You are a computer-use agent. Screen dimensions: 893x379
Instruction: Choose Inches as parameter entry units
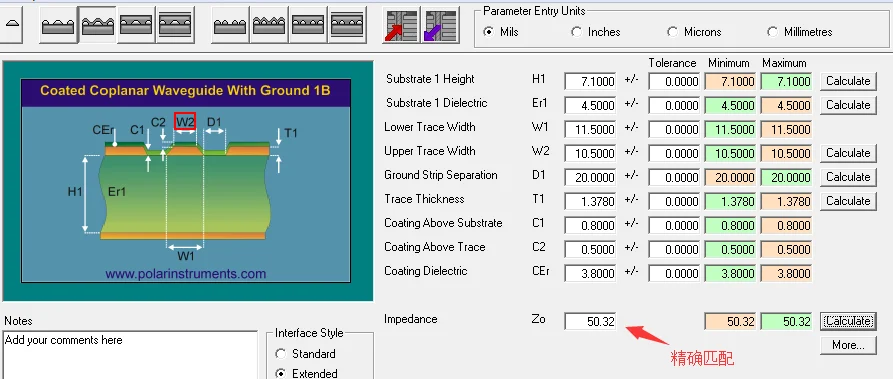click(596, 32)
